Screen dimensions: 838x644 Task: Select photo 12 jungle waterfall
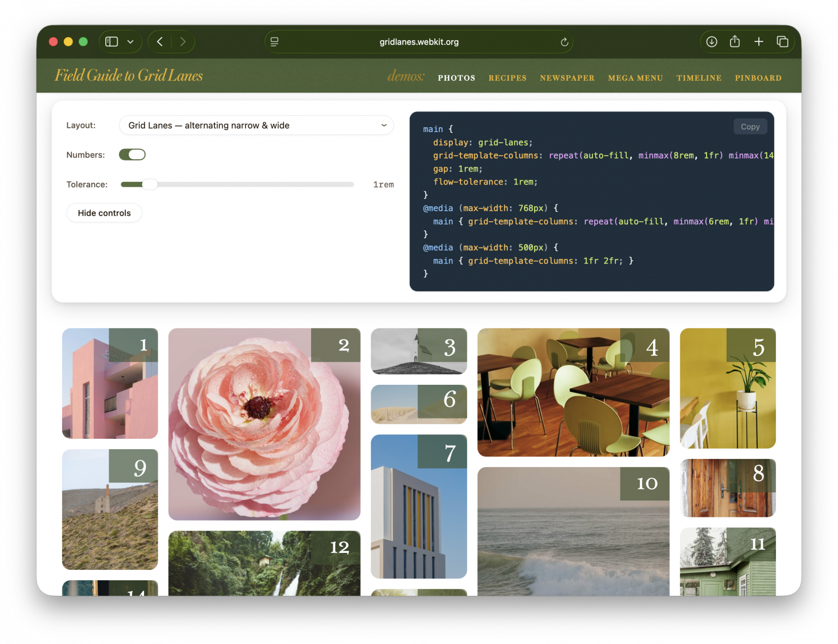(x=265, y=563)
